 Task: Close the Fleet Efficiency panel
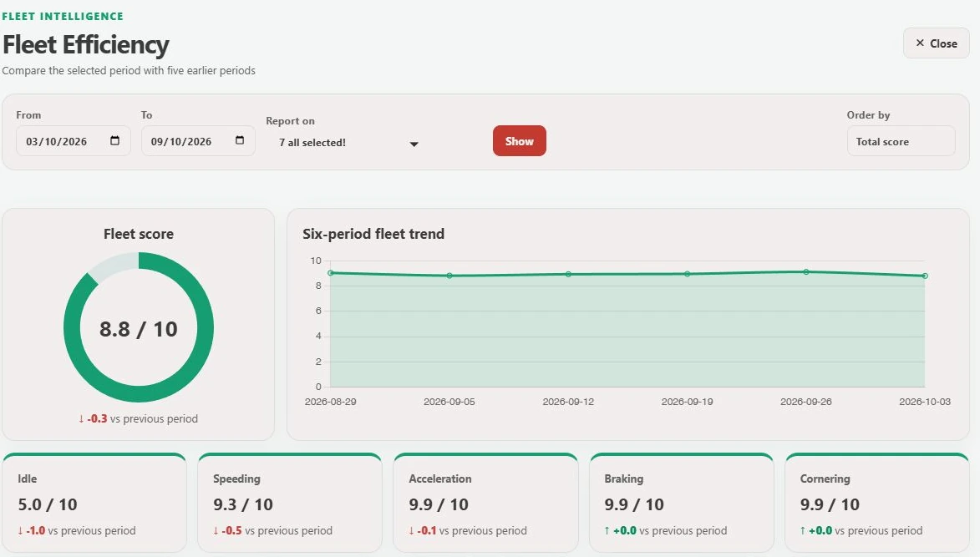pos(936,43)
